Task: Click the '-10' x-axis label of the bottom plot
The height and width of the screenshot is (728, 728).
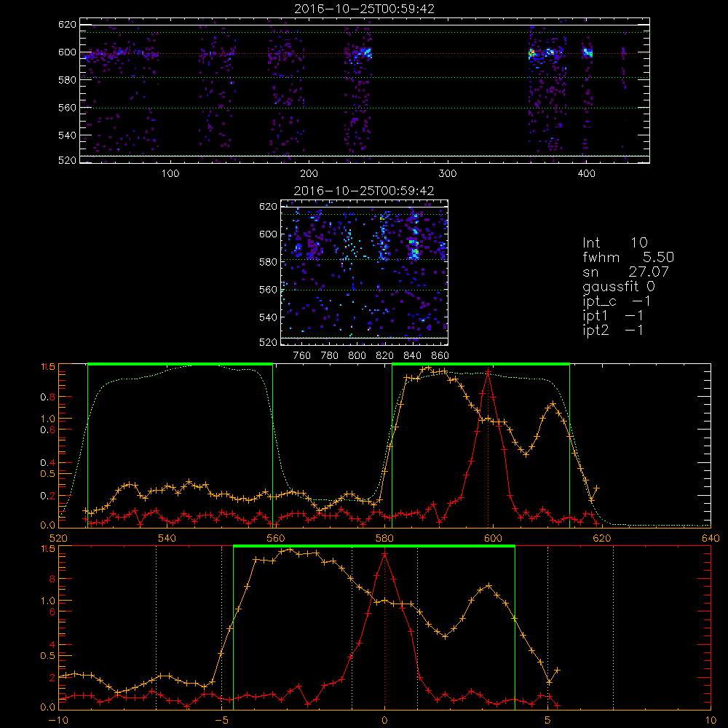Action: pos(58,721)
